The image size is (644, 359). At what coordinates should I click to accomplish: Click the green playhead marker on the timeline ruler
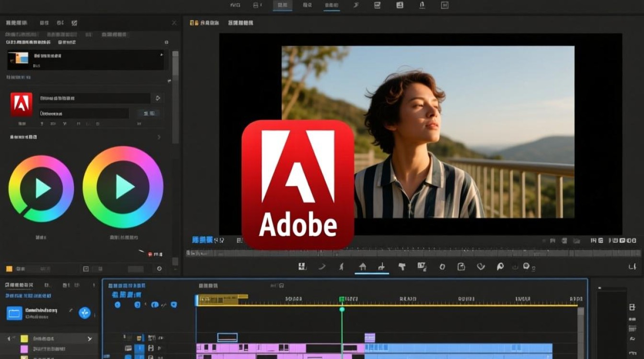[x=342, y=300]
